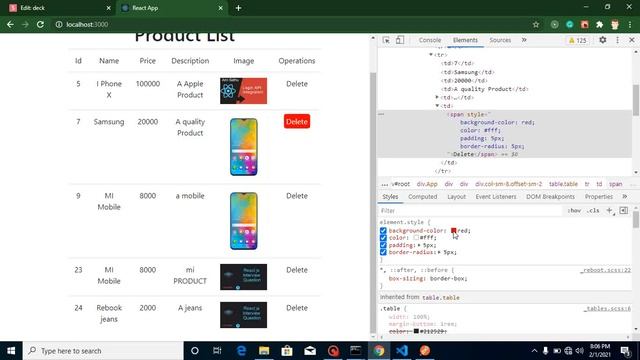
Task: Open the notification center icon
Action: click(x=625, y=351)
